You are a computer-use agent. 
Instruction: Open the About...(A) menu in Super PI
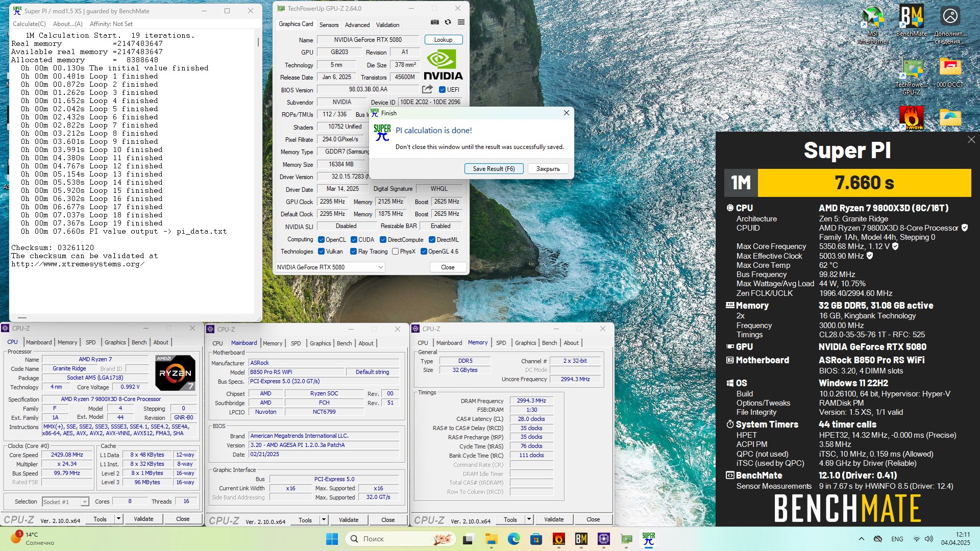[68, 24]
